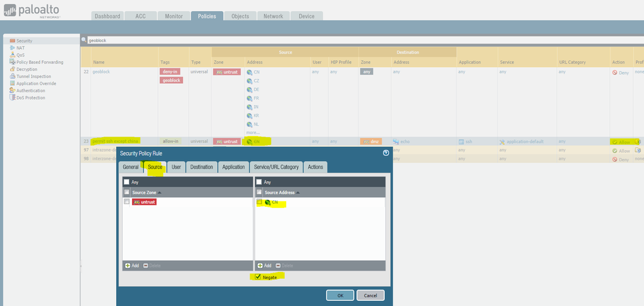The width and height of the screenshot is (644, 306).
Task: Open the Destination tab in rule dialog
Action: tap(201, 167)
